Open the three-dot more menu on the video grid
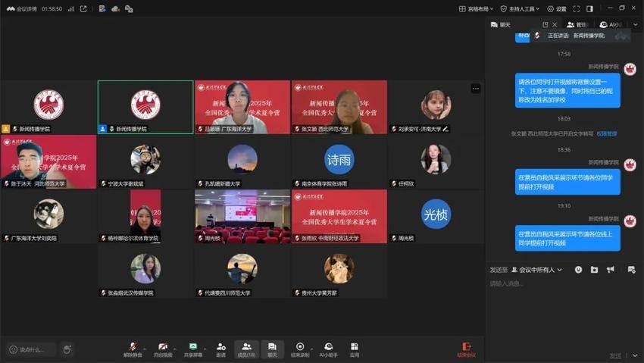644x363 pixels. [x=476, y=88]
